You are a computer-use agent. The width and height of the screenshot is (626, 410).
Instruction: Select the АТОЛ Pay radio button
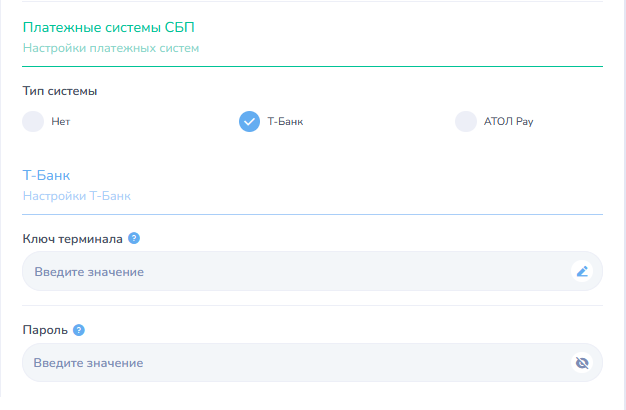click(466, 121)
